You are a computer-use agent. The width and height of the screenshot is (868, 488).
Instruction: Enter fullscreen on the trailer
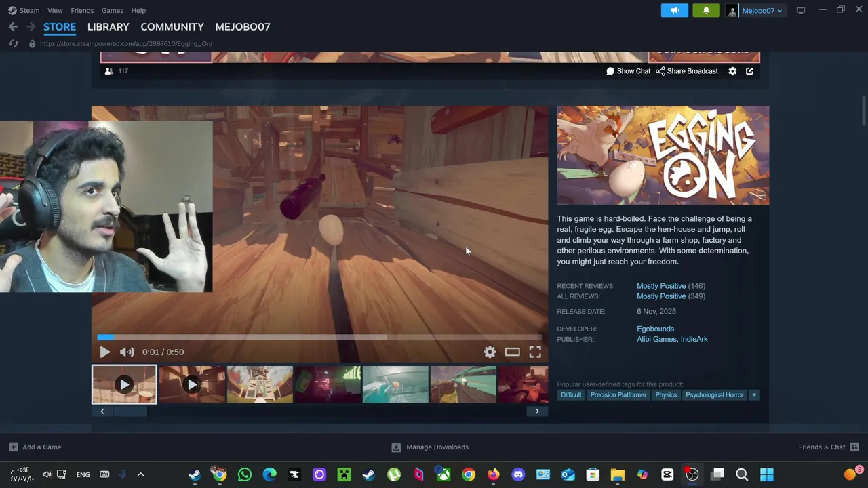click(x=535, y=352)
